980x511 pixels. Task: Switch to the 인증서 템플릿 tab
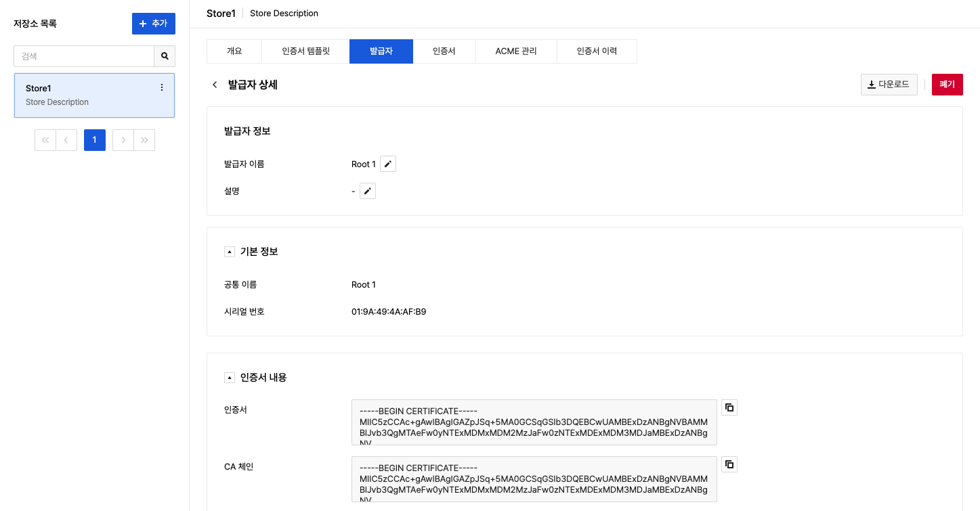pos(305,51)
